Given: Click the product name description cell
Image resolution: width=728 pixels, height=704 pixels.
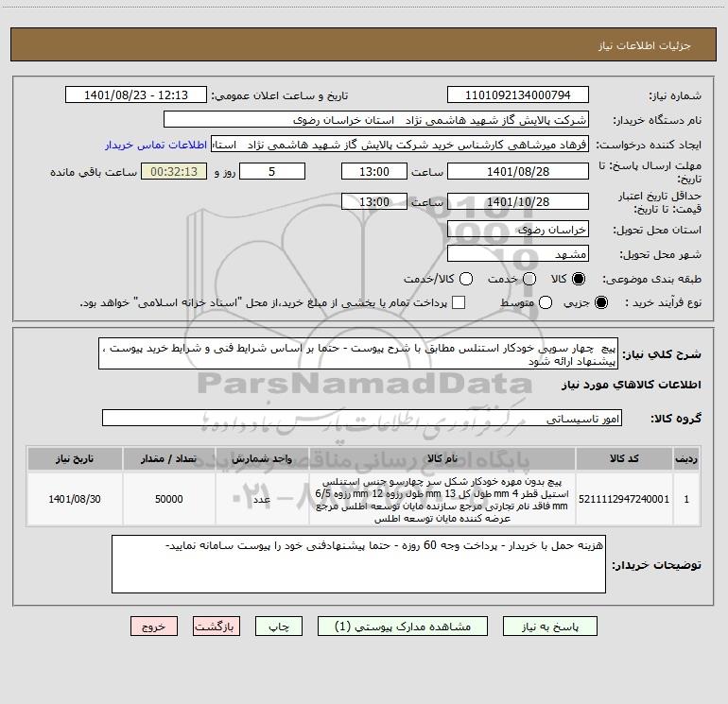Looking at the screenshot, I should coord(442,500).
